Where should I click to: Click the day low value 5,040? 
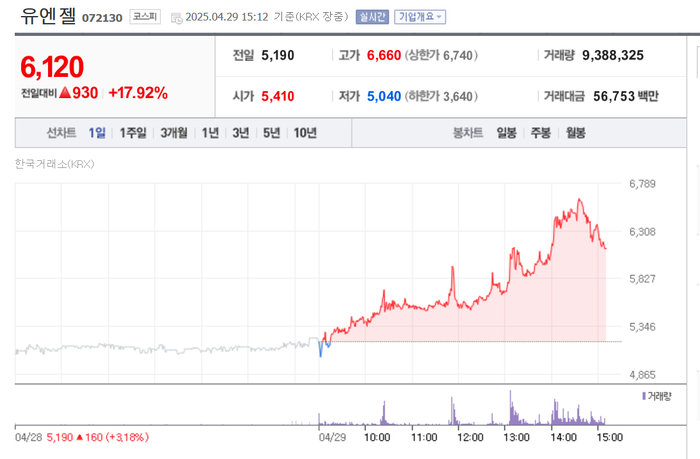384,96
